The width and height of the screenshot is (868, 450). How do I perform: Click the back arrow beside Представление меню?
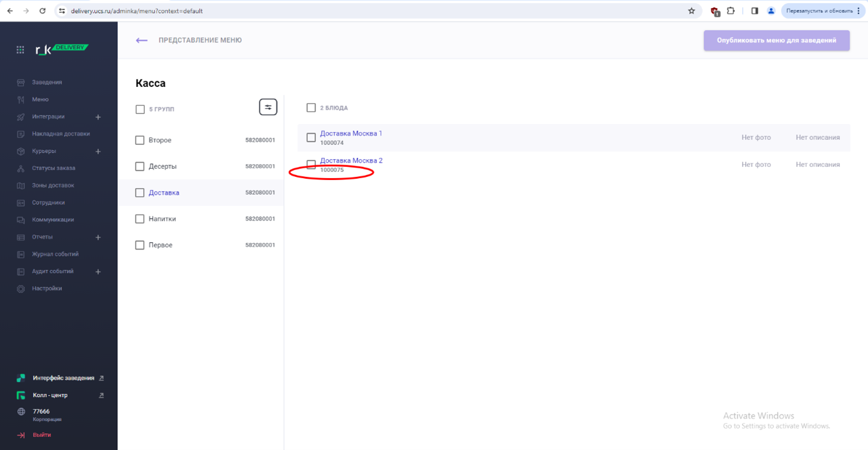tap(142, 40)
